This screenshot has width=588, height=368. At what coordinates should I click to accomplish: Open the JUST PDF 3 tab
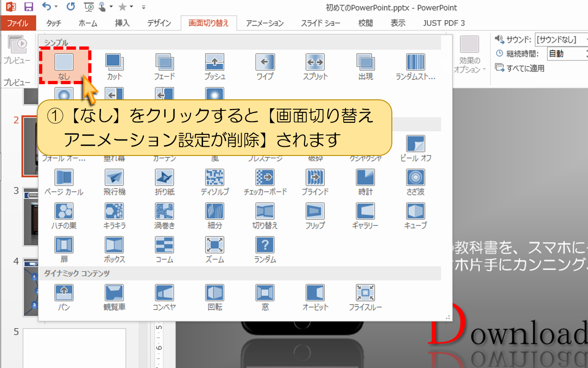pyautogui.click(x=444, y=23)
